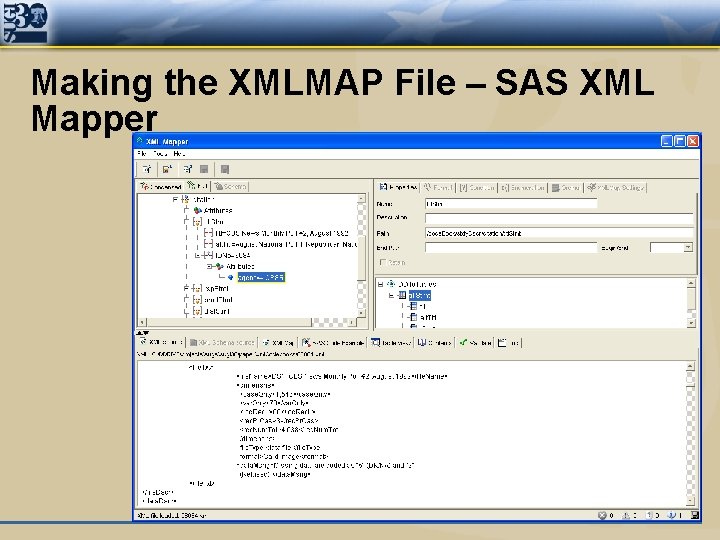Viewport: 720px width, 540px height.
Task: Click inside the Path input field
Action: [x=559, y=233]
